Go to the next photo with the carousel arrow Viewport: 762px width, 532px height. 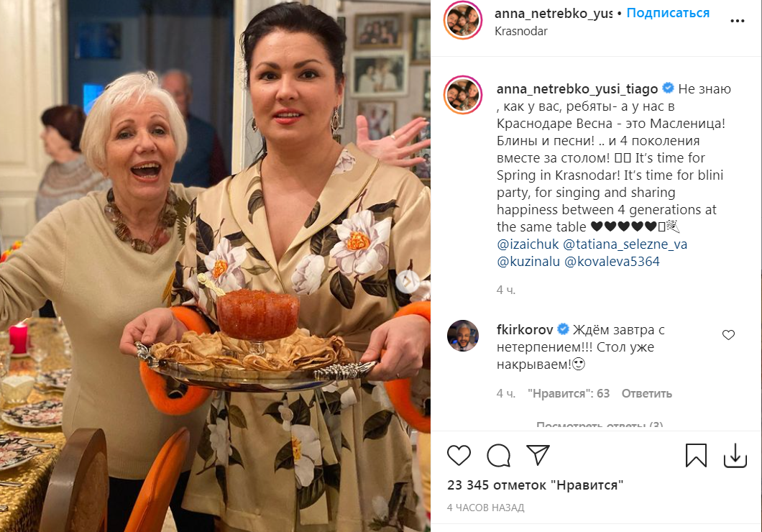pyautogui.click(x=408, y=281)
